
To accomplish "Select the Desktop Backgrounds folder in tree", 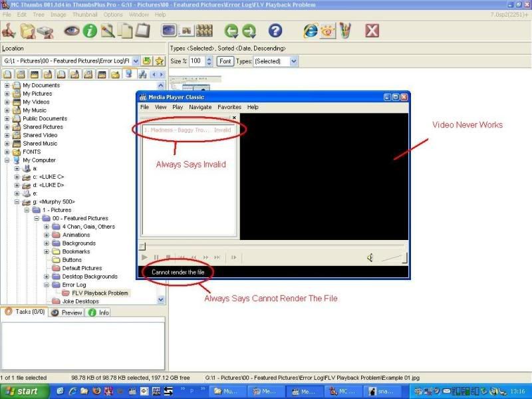I will [x=90, y=277].
